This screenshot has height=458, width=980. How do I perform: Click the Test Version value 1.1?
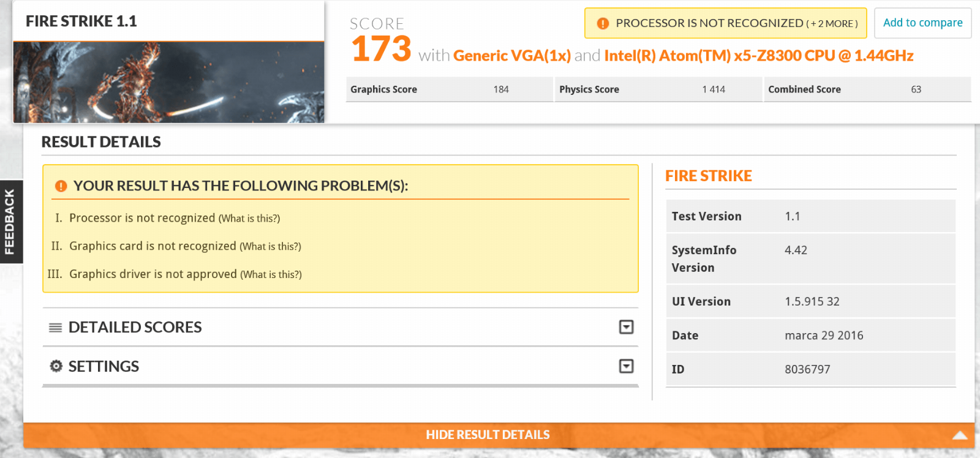pyautogui.click(x=793, y=217)
